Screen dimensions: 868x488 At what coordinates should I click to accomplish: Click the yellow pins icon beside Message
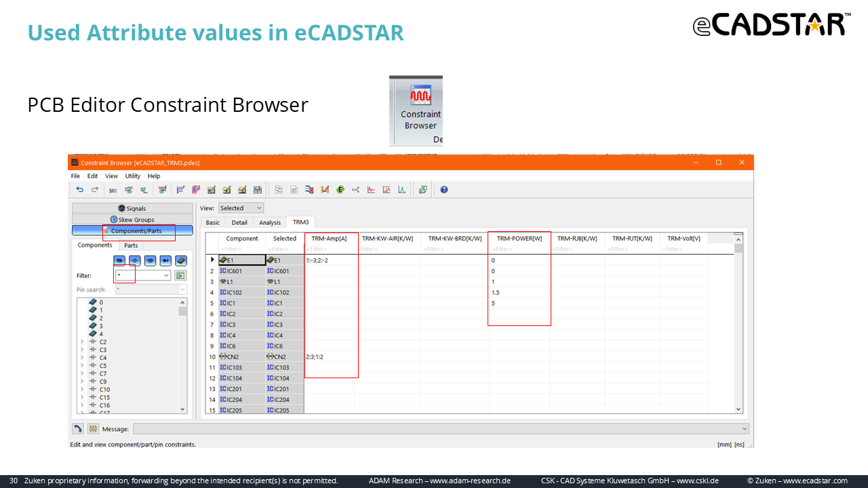(x=93, y=428)
